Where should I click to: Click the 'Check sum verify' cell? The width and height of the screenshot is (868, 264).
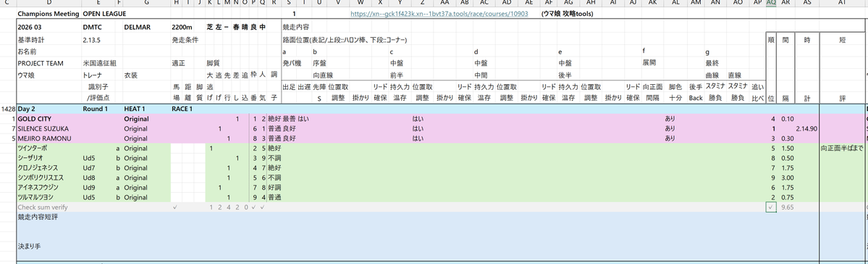(43, 207)
